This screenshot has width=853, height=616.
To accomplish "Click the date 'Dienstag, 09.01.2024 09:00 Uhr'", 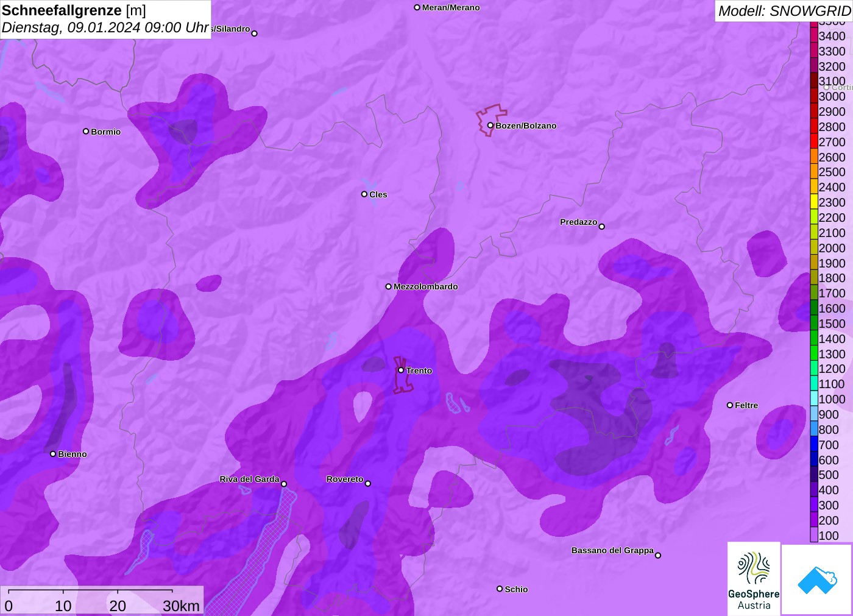I will [x=105, y=27].
